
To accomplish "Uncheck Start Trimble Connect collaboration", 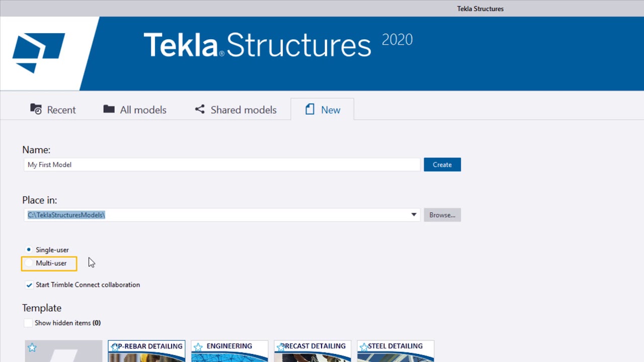I will (x=29, y=285).
